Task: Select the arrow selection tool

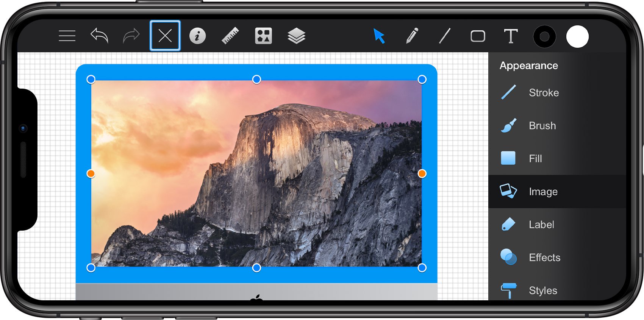Action: [379, 36]
